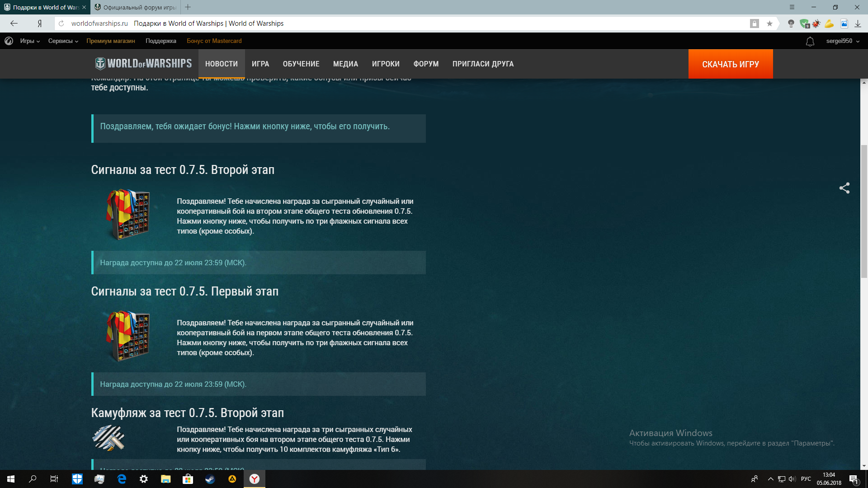Click heading Камуфляж за тест 0.7.5. Второй этап

point(188,413)
